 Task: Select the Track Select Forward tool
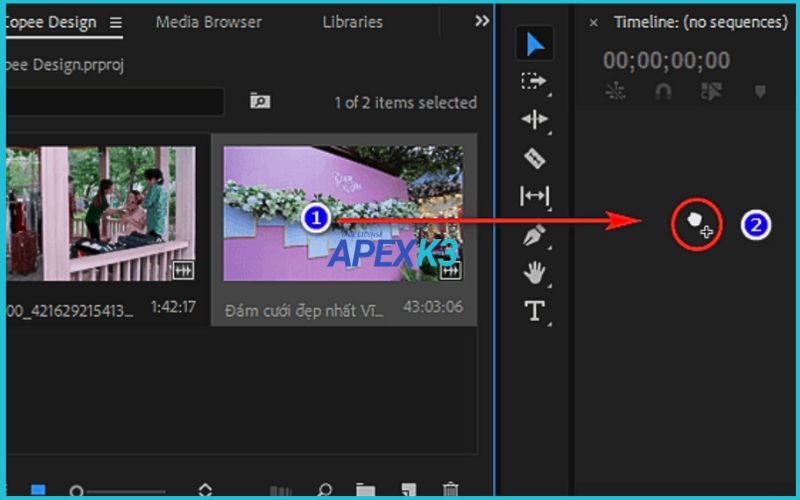tap(535, 82)
